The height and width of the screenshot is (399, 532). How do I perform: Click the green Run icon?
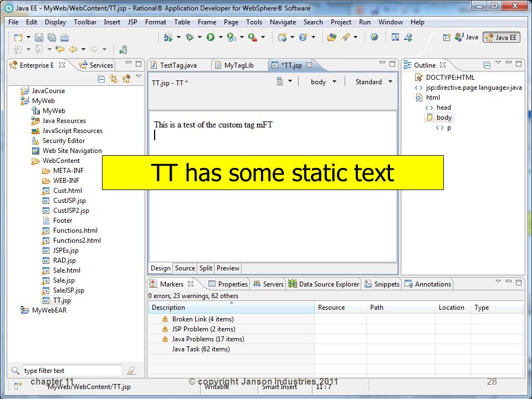tap(211, 37)
